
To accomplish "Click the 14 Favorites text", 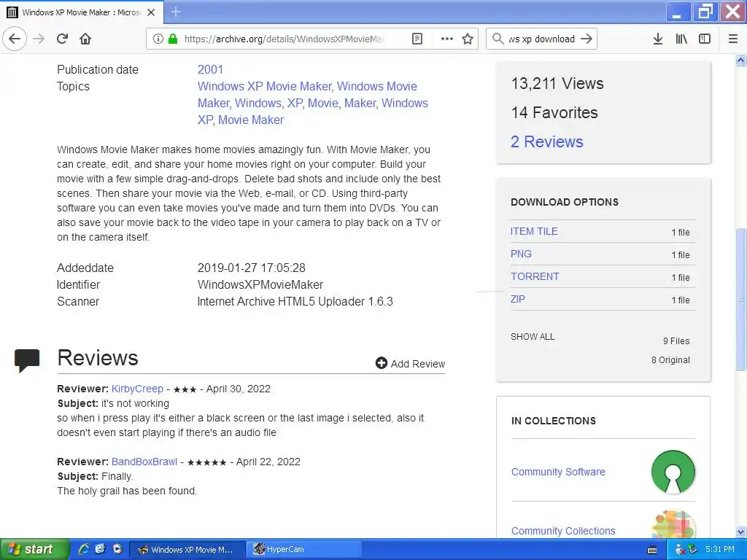I will pos(554,112).
